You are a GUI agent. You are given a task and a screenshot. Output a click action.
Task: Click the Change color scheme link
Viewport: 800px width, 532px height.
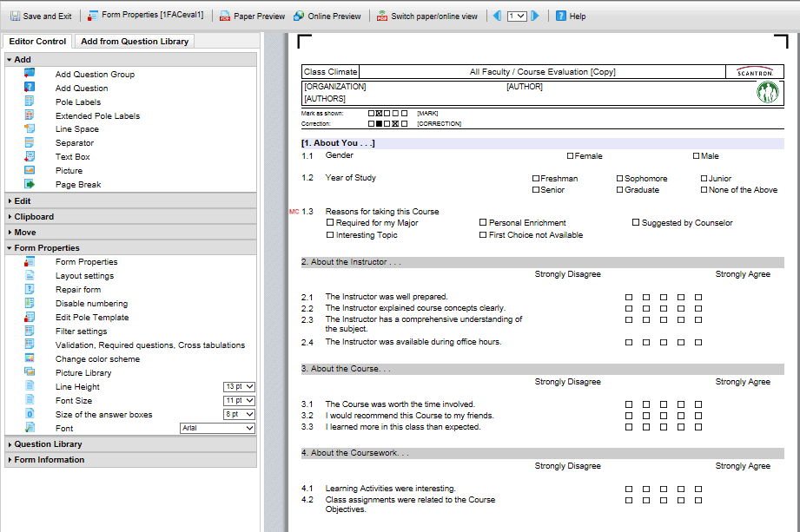pos(97,358)
